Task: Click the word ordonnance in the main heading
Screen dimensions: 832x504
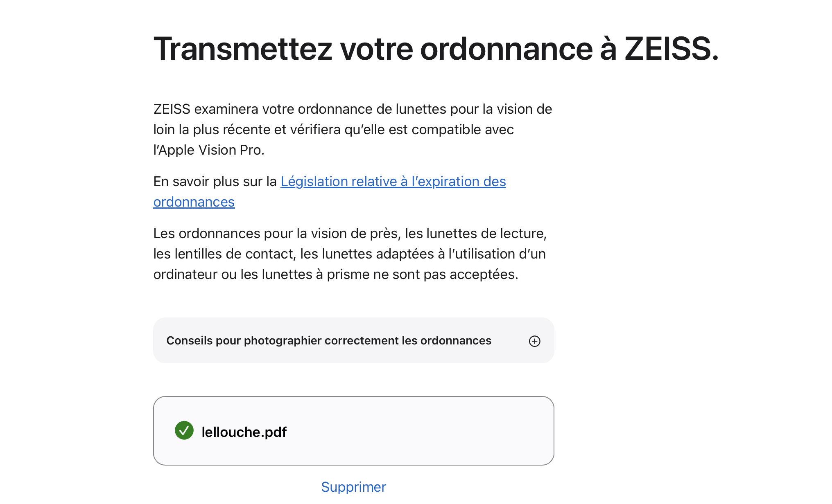Action: [506, 49]
